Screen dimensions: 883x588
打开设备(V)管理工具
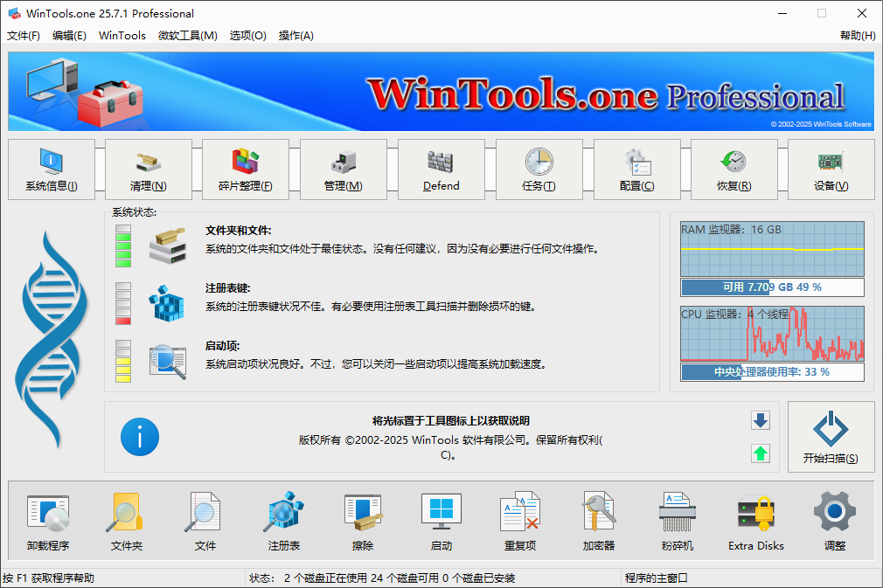[x=831, y=169]
